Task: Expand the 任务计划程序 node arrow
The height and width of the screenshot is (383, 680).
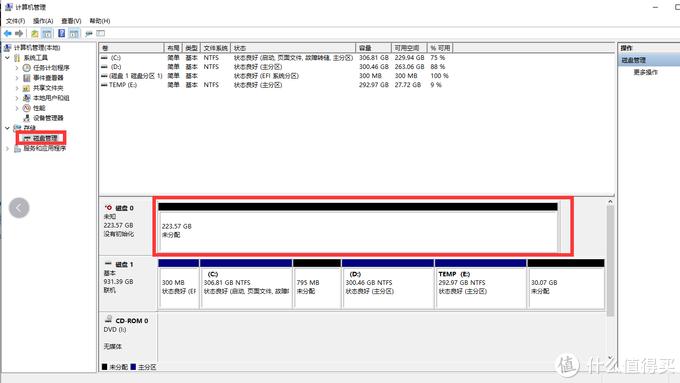Action: (17, 68)
